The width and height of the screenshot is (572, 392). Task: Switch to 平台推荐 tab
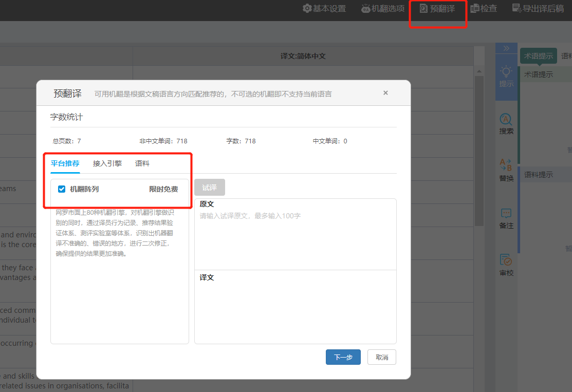(65, 164)
